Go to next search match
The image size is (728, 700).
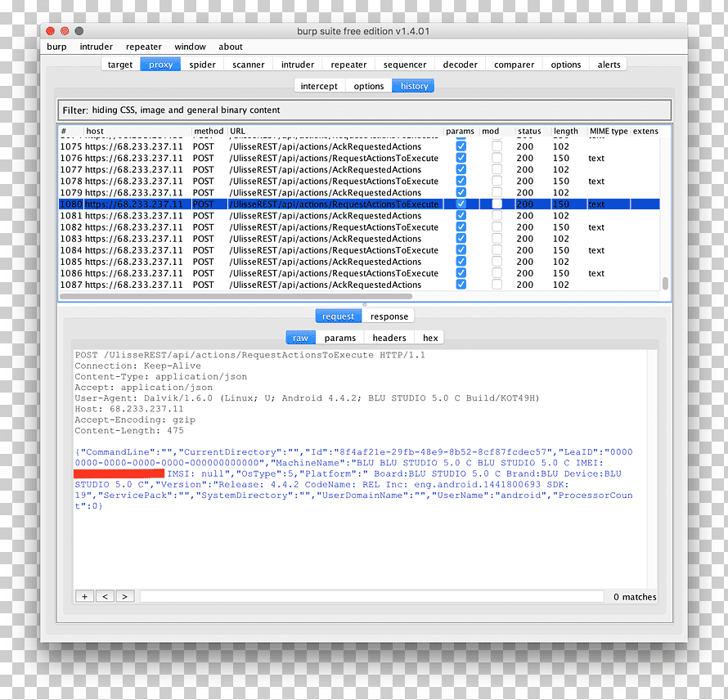point(125,596)
